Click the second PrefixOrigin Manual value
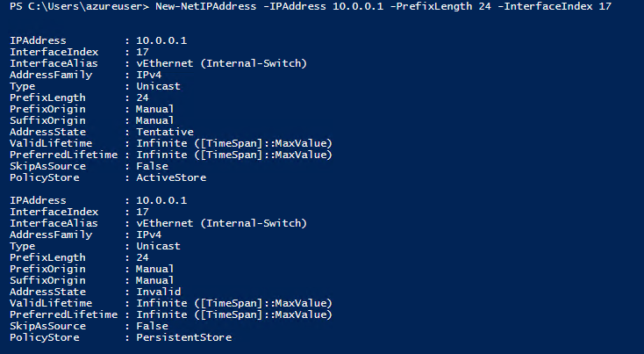The width and height of the screenshot is (644, 354). (154, 269)
